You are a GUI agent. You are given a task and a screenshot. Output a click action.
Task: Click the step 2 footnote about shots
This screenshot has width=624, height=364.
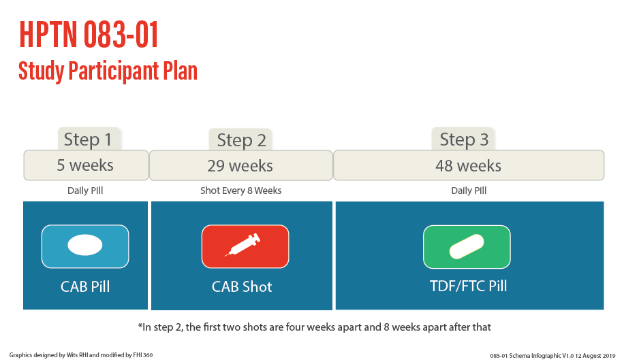[x=314, y=327]
